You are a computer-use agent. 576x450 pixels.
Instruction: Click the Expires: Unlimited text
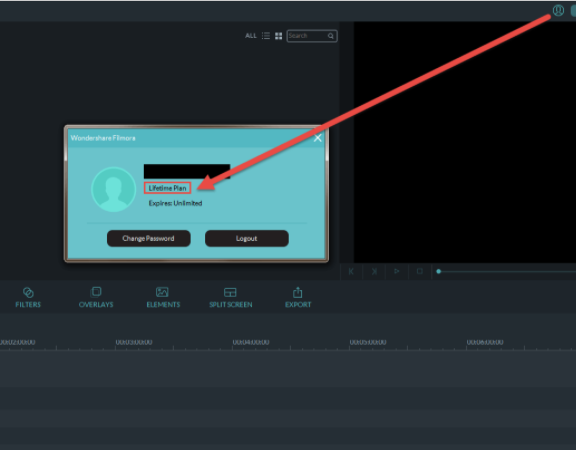[175, 203]
